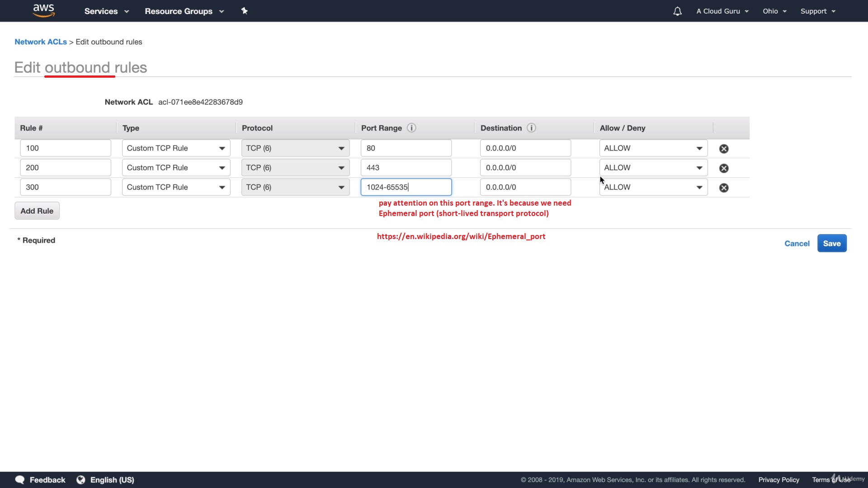
Task: Open the Resource Groups menu
Action: pyautogui.click(x=184, y=11)
